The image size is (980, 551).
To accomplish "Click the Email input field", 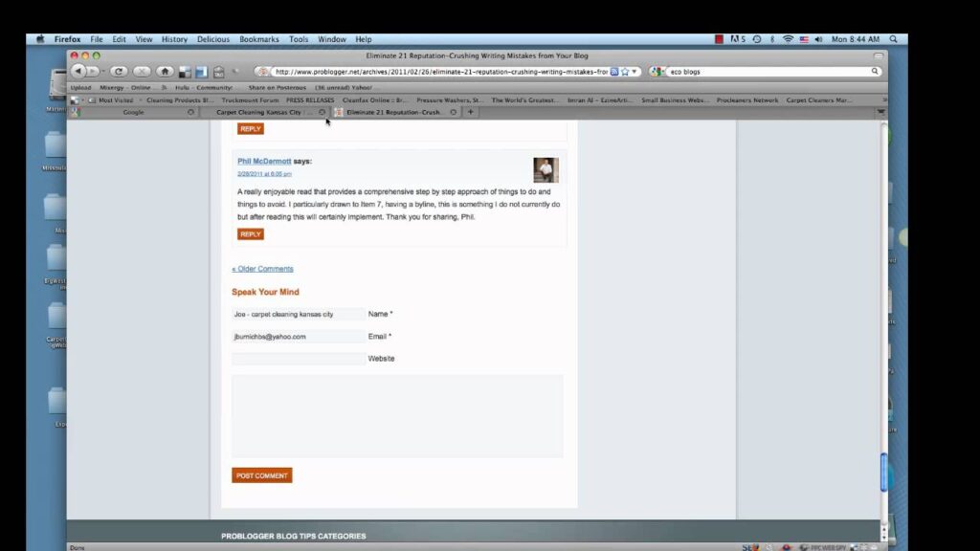I will (299, 337).
